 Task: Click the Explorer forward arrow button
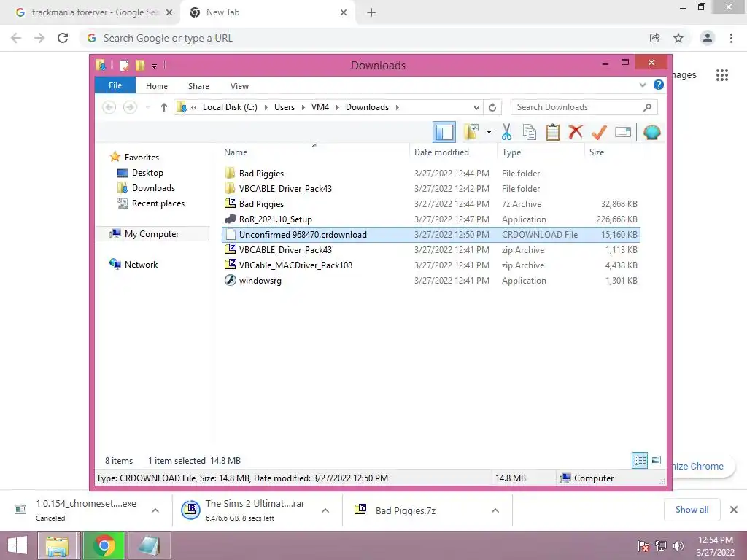pyautogui.click(x=130, y=108)
